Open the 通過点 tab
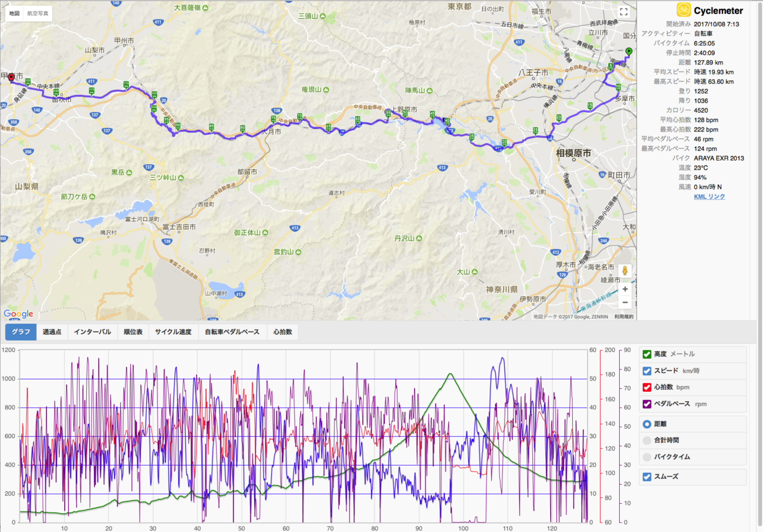Viewport: 763px width, 532px height. [52, 332]
